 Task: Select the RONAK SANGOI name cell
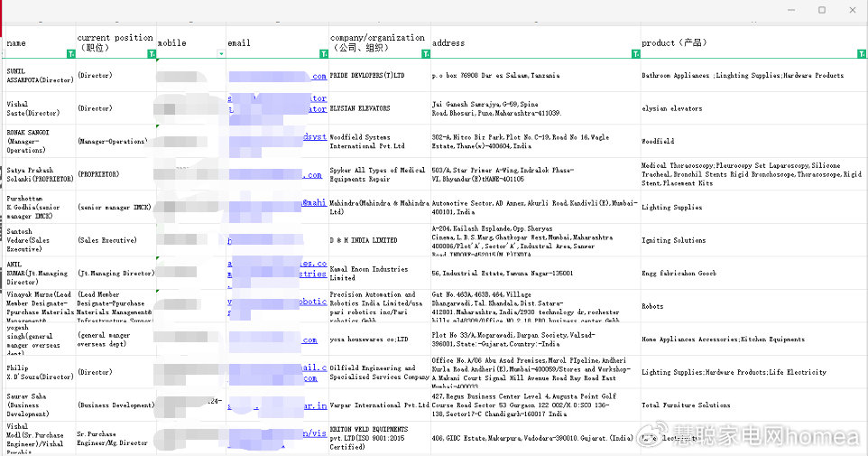pos(41,141)
